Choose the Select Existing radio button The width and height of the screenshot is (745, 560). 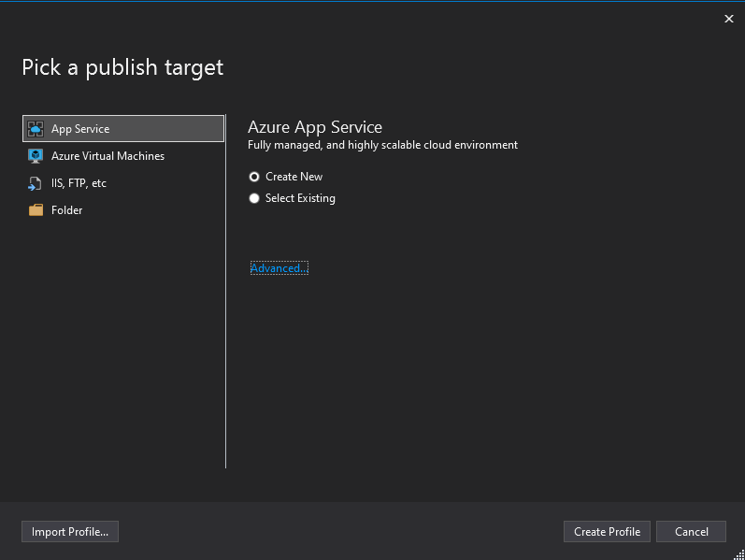coord(254,198)
